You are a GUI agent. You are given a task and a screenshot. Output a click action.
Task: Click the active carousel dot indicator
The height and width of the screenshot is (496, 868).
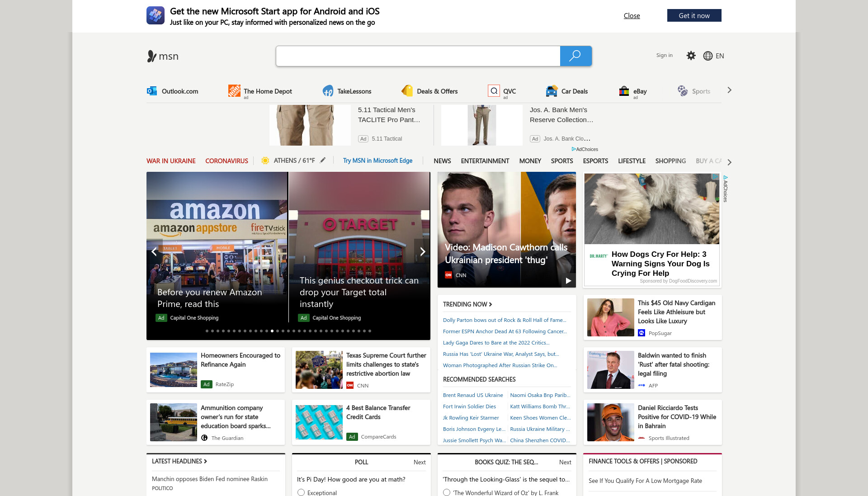click(272, 331)
